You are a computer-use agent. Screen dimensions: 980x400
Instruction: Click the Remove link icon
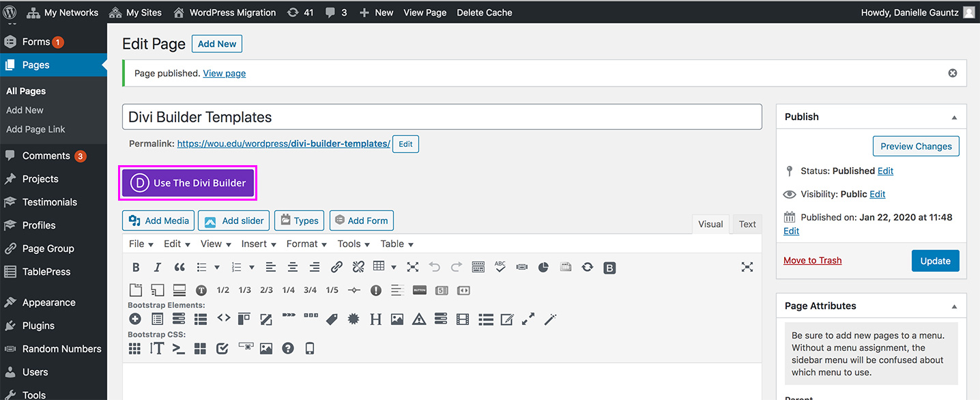click(x=358, y=267)
